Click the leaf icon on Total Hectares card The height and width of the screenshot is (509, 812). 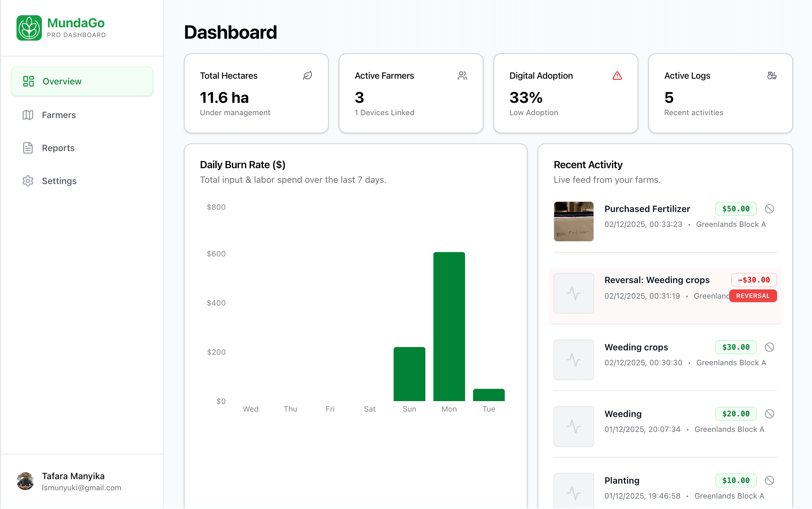tap(307, 76)
